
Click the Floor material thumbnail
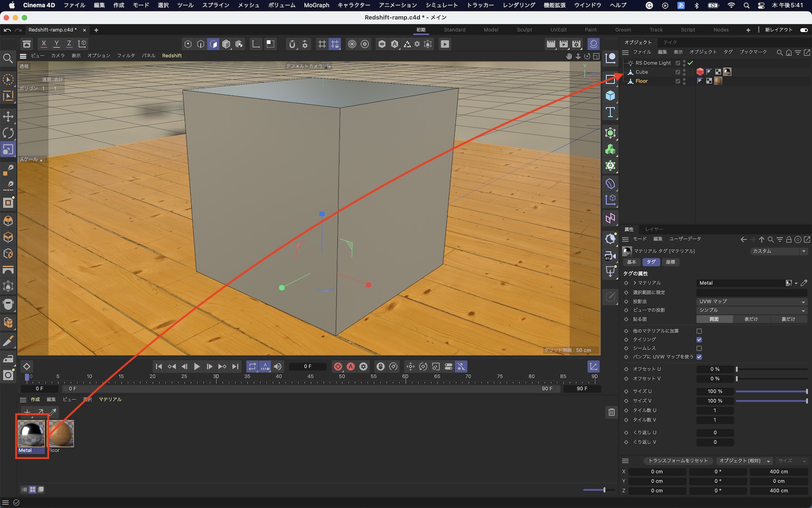pos(61,434)
